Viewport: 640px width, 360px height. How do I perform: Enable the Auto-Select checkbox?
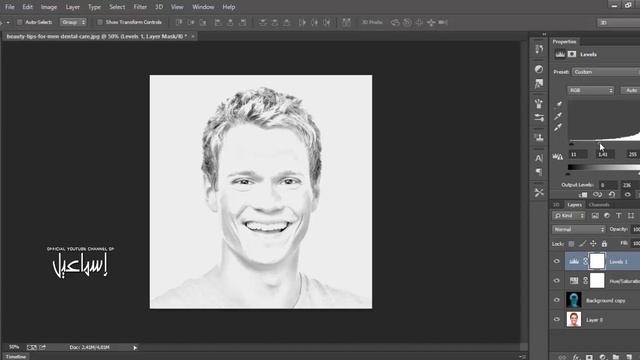[x=19, y=22]
